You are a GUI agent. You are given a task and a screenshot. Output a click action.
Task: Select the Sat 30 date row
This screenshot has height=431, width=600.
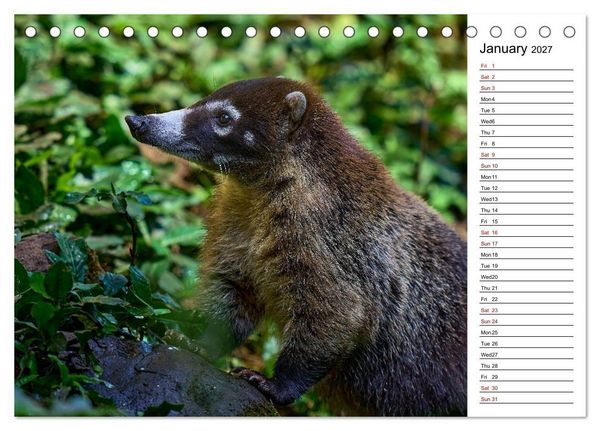pyautogui.click(x=527, y=388)
